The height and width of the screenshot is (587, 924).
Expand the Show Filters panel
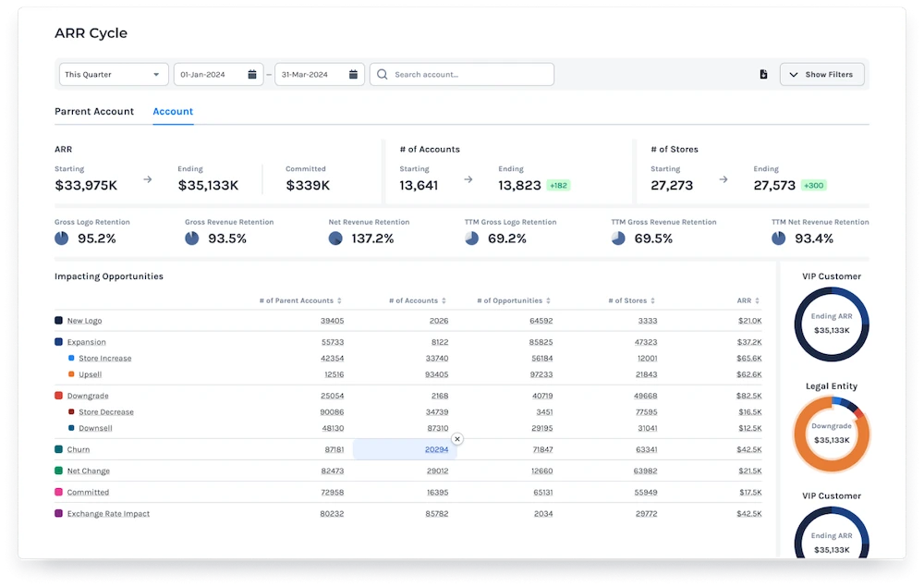click(x=821, y=75)
